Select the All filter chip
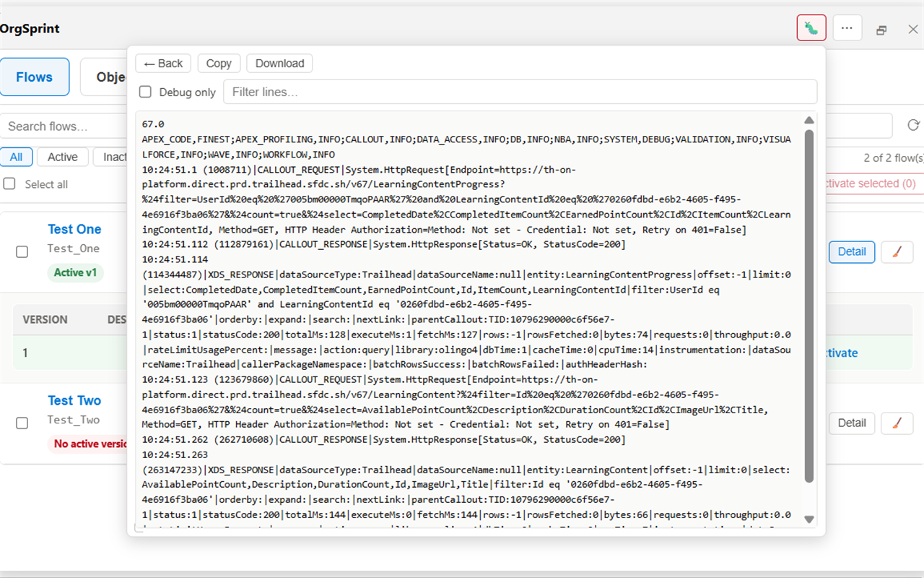924x578 pixels. click(x=16, y=157)
